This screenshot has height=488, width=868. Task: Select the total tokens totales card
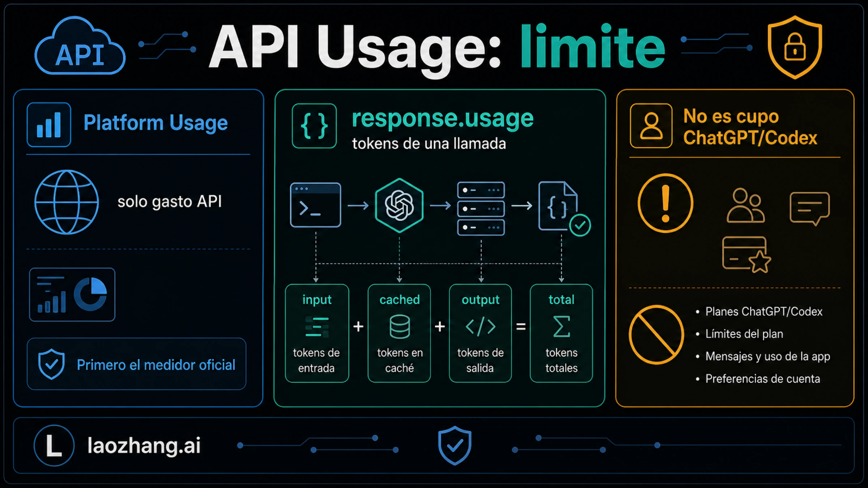coord(561,333)
